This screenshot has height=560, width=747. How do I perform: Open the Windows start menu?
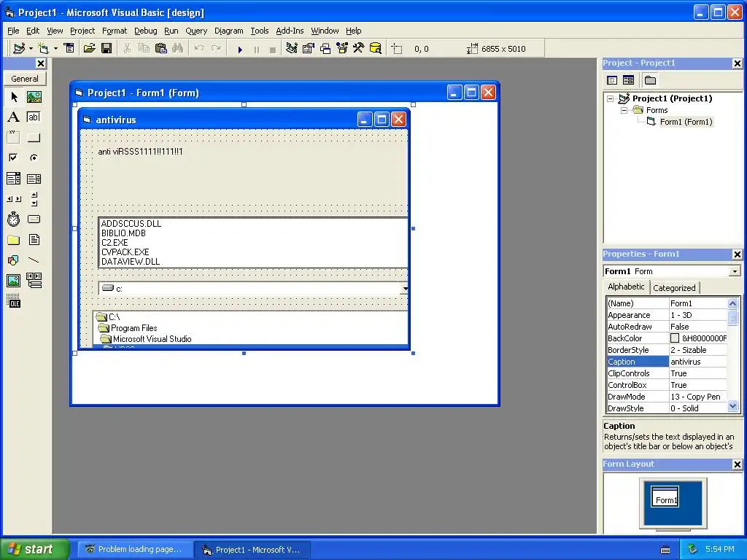[x=34, y=549]
